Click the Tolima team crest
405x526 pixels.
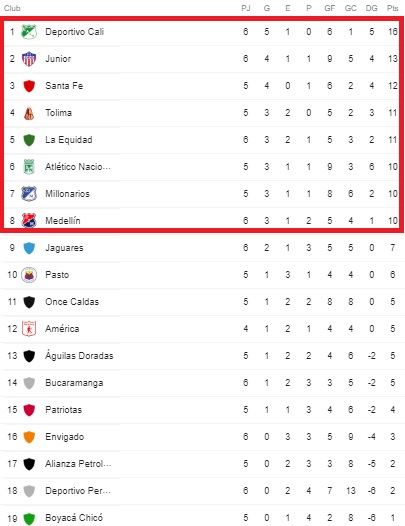click(x=29, y=113)
